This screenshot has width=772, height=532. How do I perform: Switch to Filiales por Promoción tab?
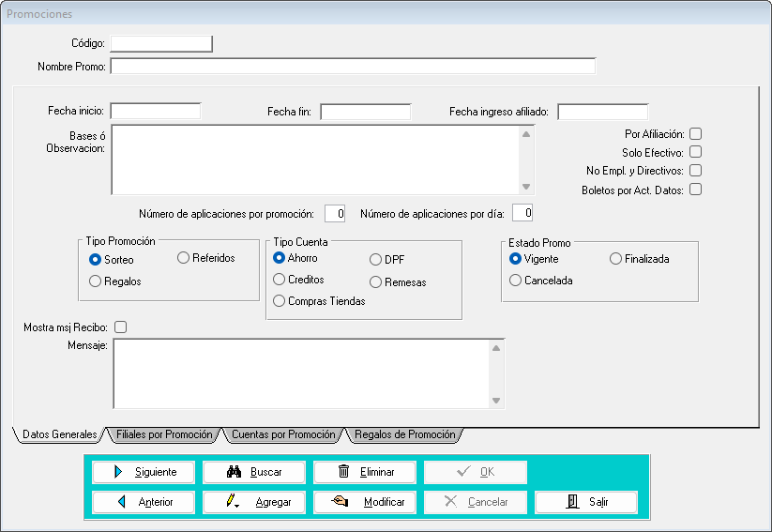(x=164, y=435)
